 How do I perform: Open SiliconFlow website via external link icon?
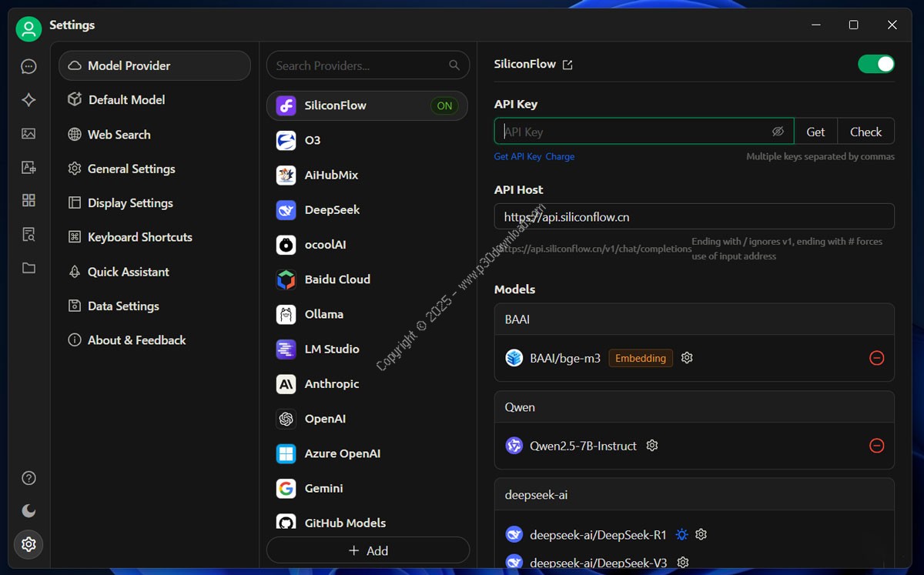click(567, 65)
